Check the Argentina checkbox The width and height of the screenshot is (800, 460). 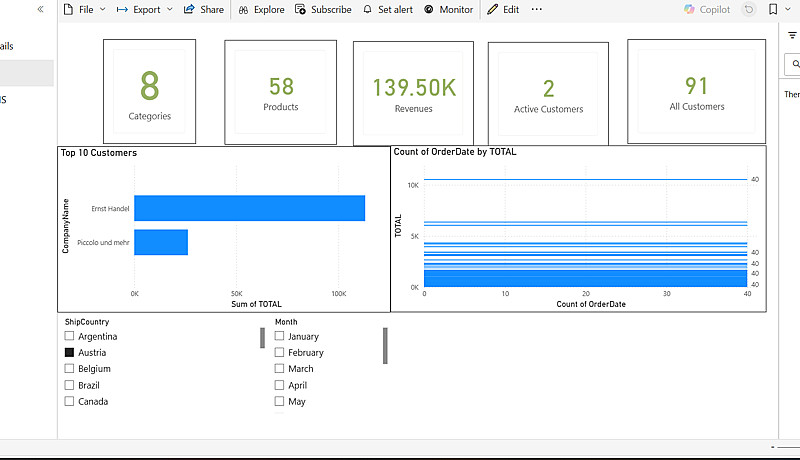(x=69, y=336)
